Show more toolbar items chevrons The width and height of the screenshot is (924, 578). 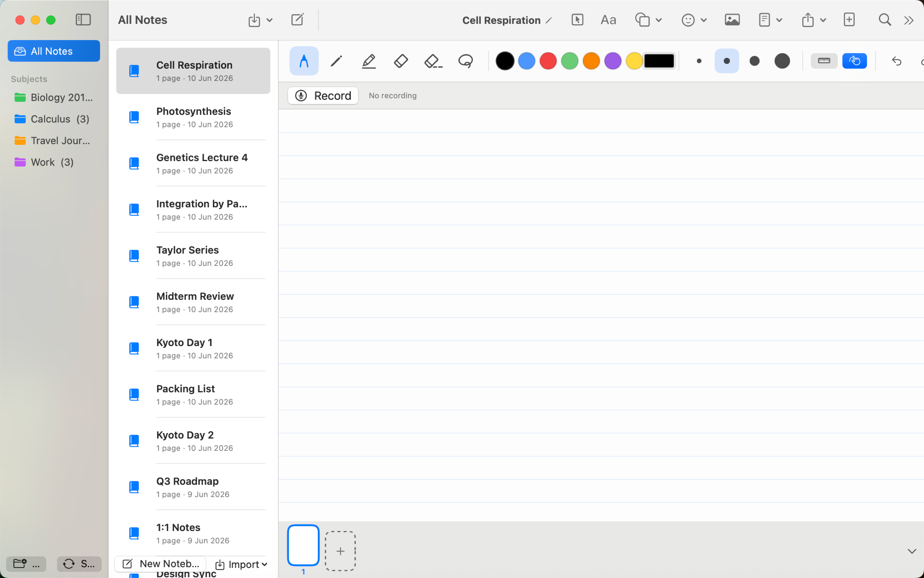tap(909, 20)
